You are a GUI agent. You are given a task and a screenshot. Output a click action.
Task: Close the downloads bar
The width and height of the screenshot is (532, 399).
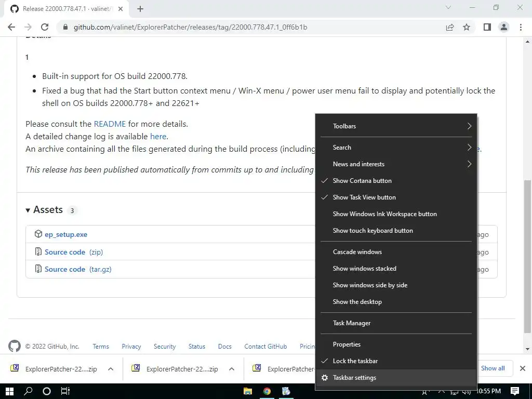(523, 368)
